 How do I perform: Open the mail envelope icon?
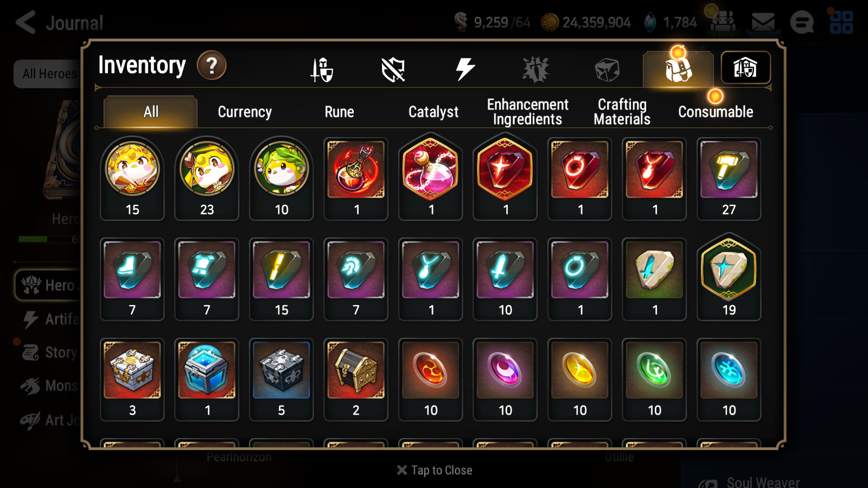tap(763, 23)
